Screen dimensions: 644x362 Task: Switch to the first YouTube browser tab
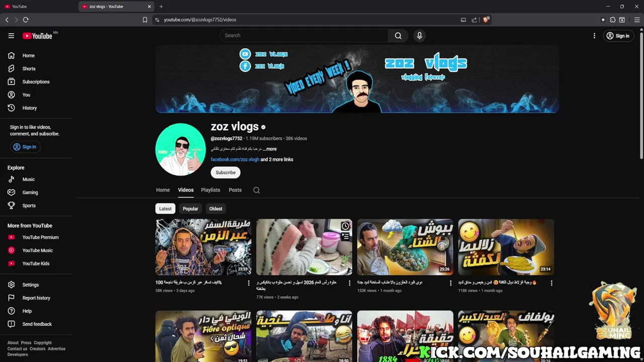coord(39,7)
